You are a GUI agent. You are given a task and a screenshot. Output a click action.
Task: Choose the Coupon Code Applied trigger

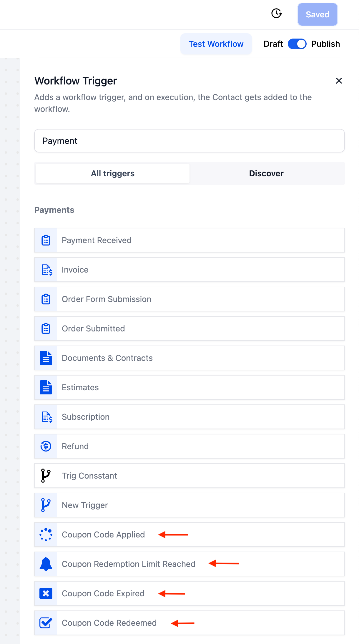(x=103, y=535)
